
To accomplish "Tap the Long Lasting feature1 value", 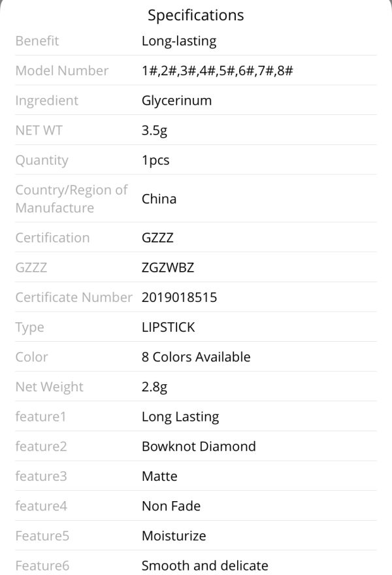I will pyautogui.click(x=180, y=417).
